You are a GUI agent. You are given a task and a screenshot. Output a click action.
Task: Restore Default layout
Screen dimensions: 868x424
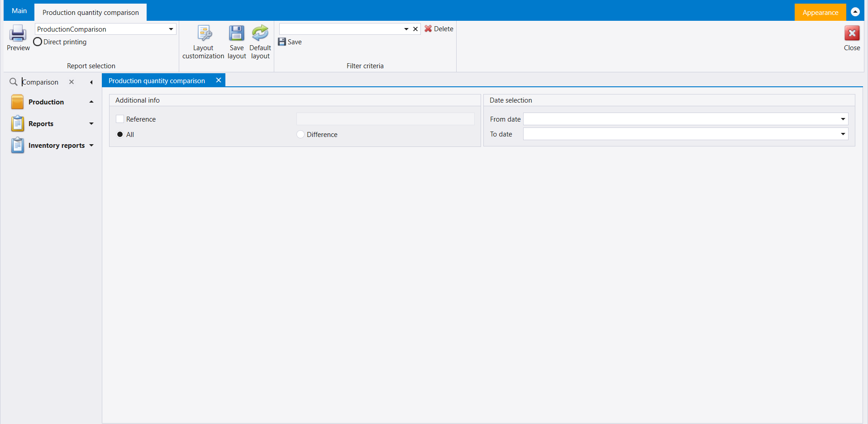click(x=260, y=42)
